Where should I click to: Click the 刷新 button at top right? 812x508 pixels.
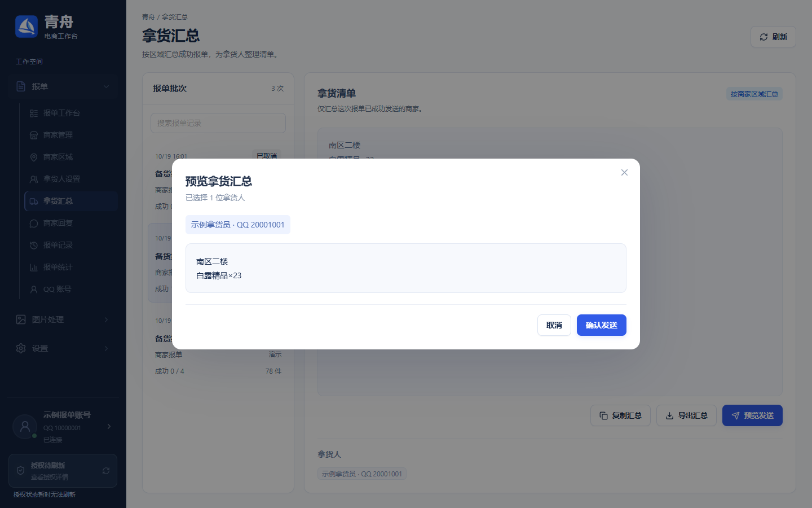773,37
